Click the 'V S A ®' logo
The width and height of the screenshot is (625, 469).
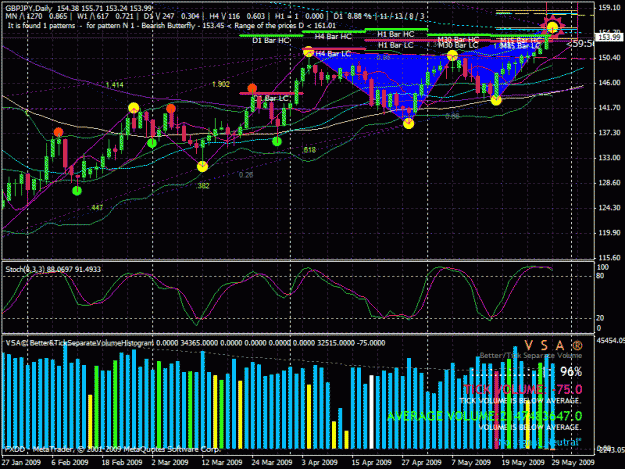(553, 345)
